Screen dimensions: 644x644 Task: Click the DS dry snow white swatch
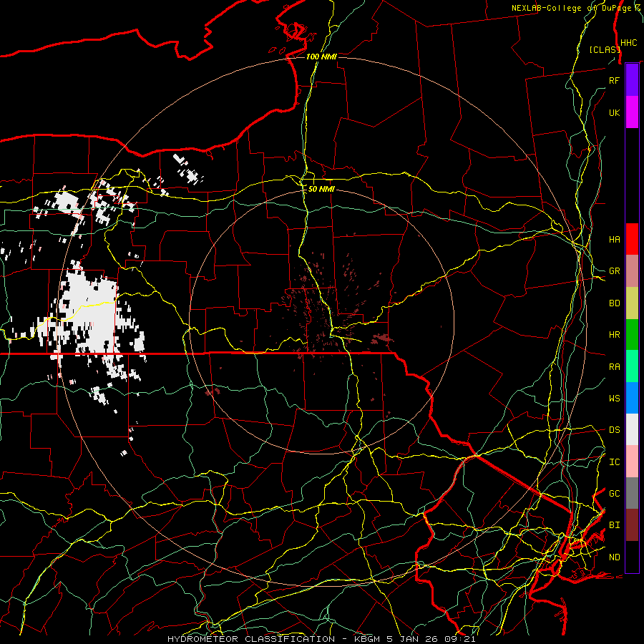point(632,429)
